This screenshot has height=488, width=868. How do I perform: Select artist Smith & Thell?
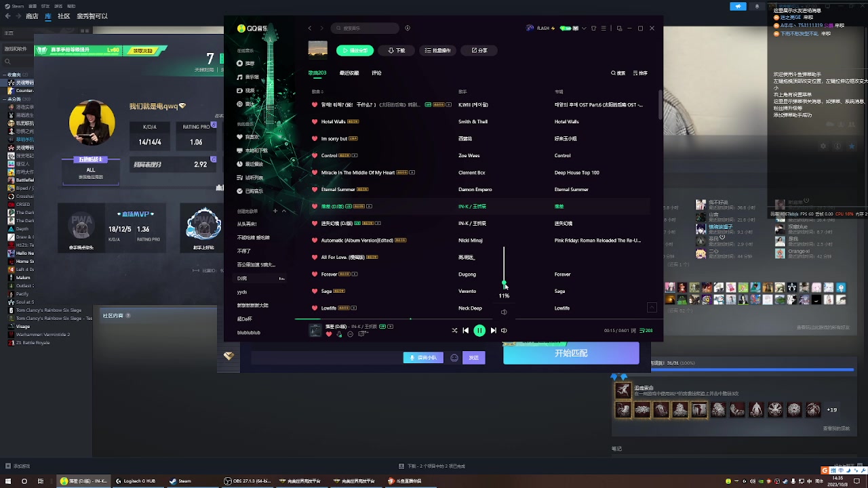(x=473, y=122)
